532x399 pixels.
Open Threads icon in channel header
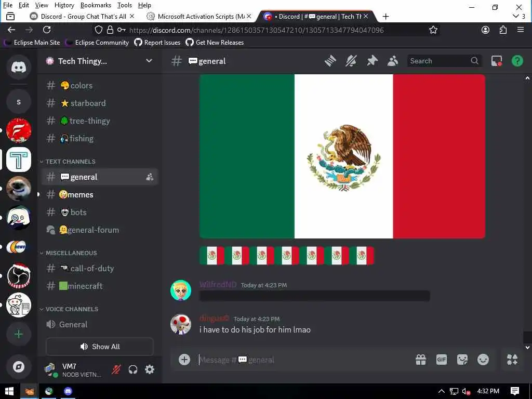pyautogui.click(x=330, y=61)
